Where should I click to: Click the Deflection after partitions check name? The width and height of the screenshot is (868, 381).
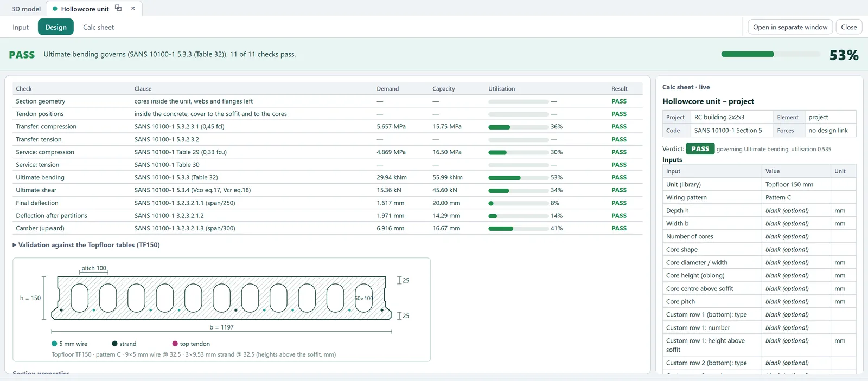pos(52,216)
